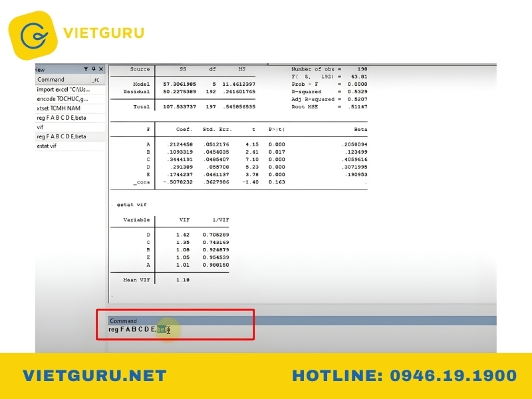Screen dimensions: 532x399
Task: Pin the command history panel with the pushpin icon
Action: tap(93, 69)
